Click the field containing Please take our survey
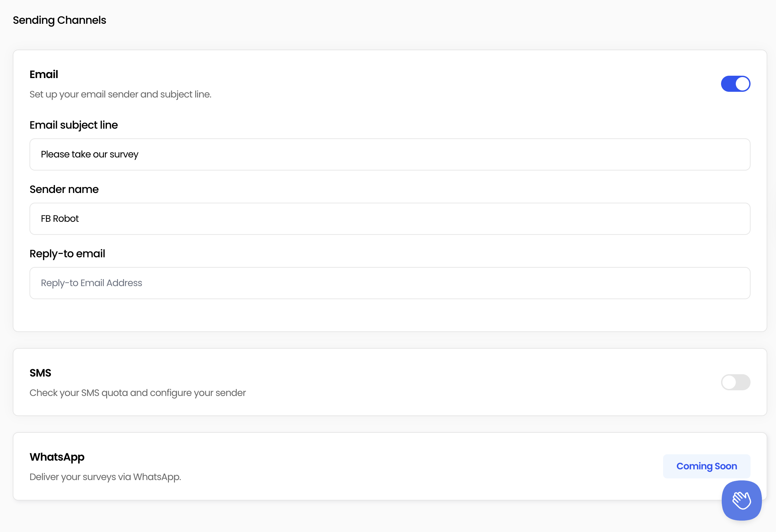The height and width of the screenshot is (532, 776). 389,154
